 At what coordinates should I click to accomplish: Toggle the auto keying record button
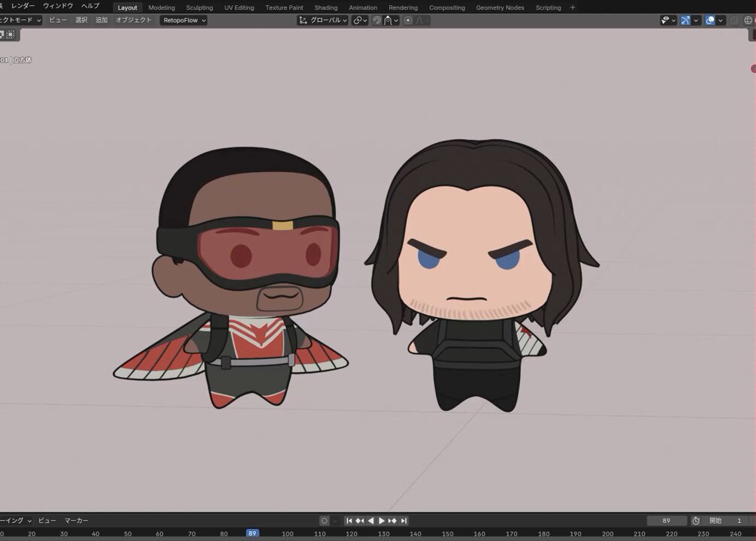pos(325,521)
